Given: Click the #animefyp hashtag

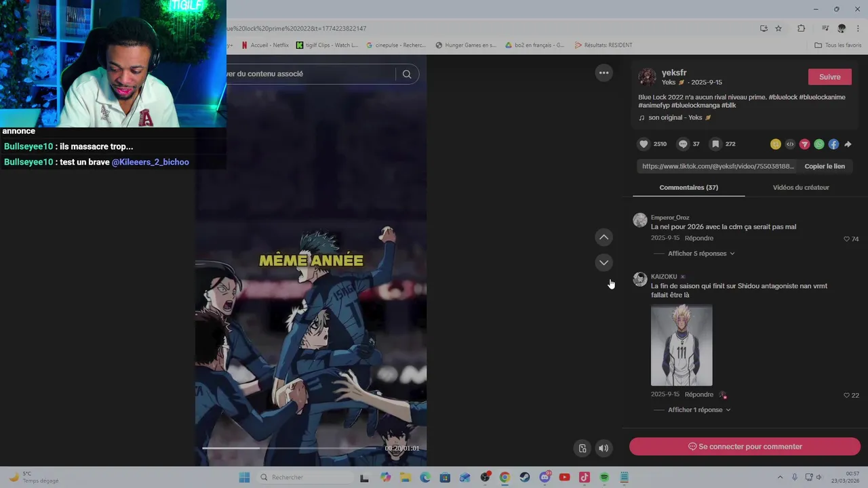Looking at the screenshot, I should pyautogui.click(x=655, y=105).
